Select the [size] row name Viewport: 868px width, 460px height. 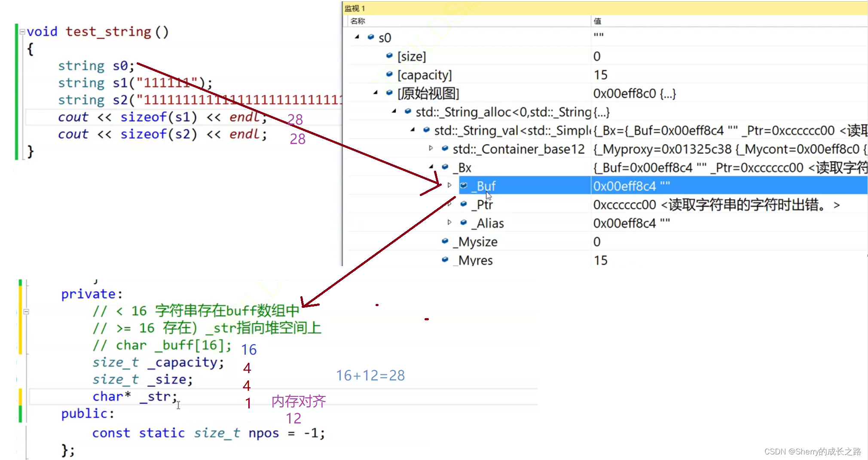pyautogui.click(x=412, y=56)
